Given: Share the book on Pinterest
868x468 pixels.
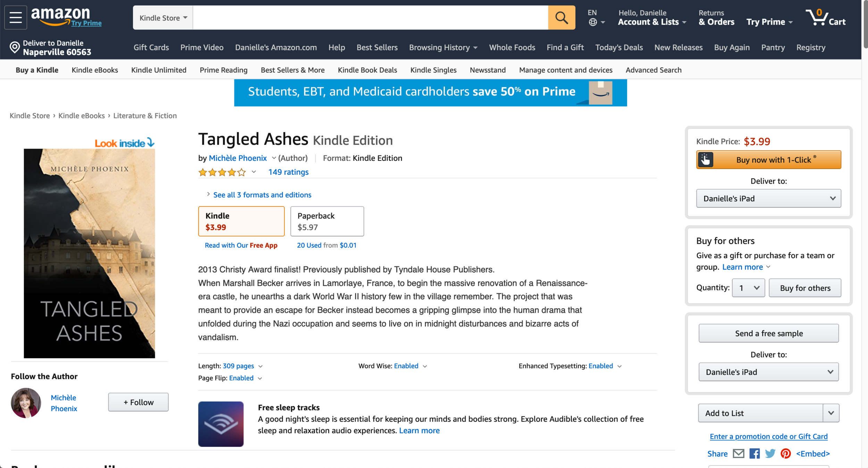Looking at the screenshot, I should pyautogui.click(x=786, y=453).
